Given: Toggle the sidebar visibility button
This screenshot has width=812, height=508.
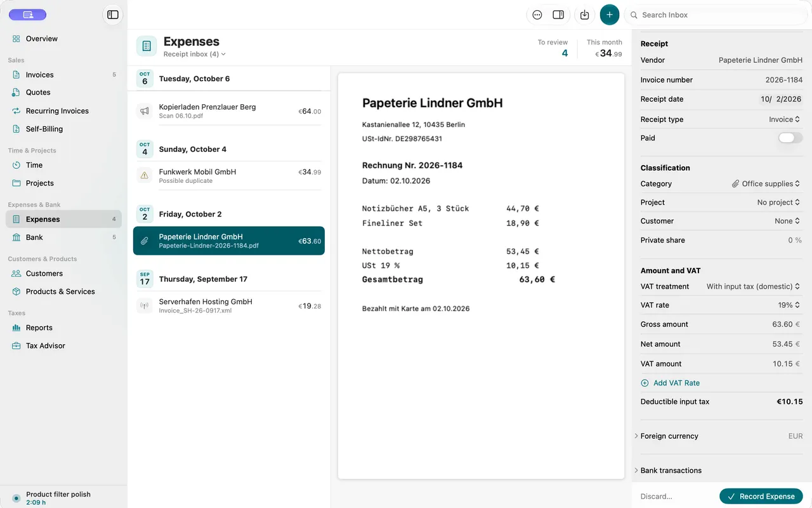Looking at the screenshot, I should click(x=113, y=15).
